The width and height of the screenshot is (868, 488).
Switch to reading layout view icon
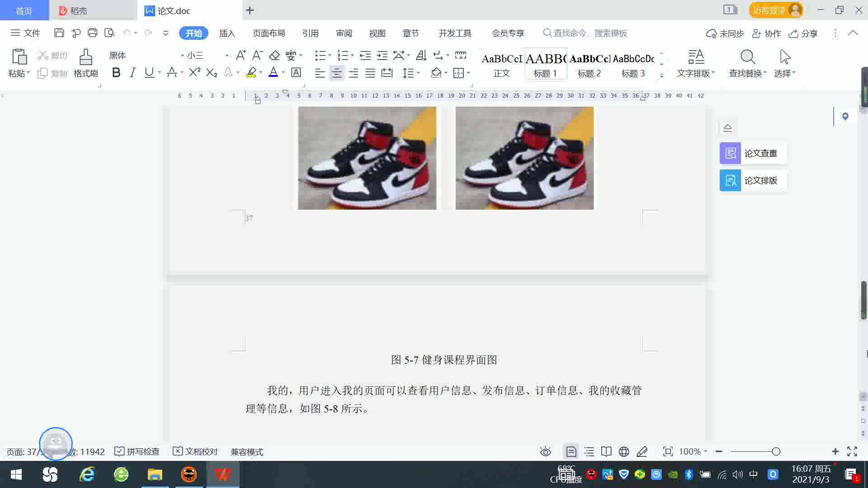[x=606, y=451]
